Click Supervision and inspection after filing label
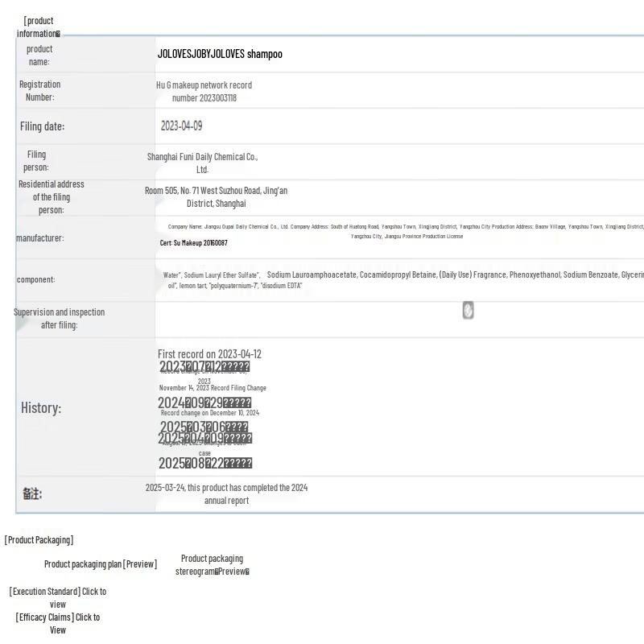This screenshot has height=644, width=644. (59, 318)
